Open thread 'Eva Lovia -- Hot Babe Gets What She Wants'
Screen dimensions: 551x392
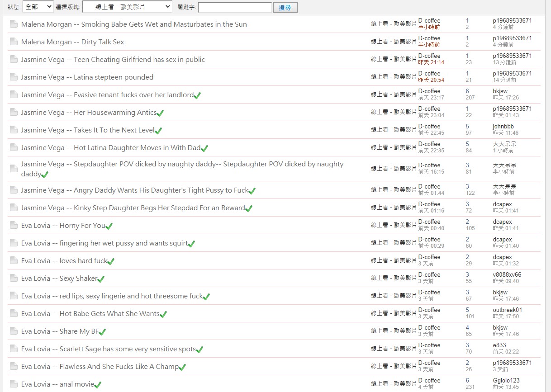90,313
